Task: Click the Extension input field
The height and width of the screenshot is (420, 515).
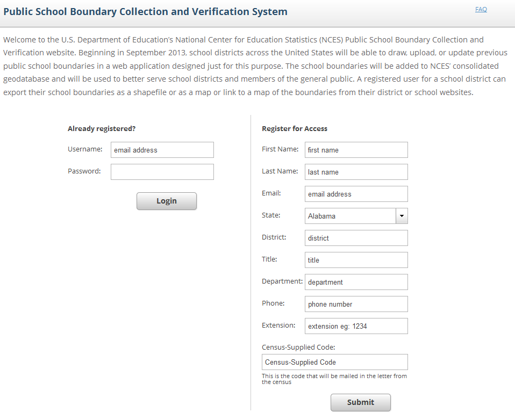Action: coord(356,326)
